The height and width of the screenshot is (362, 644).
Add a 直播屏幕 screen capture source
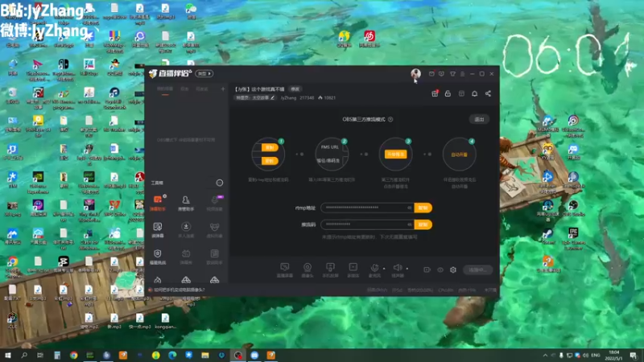[x=285, y=270]
